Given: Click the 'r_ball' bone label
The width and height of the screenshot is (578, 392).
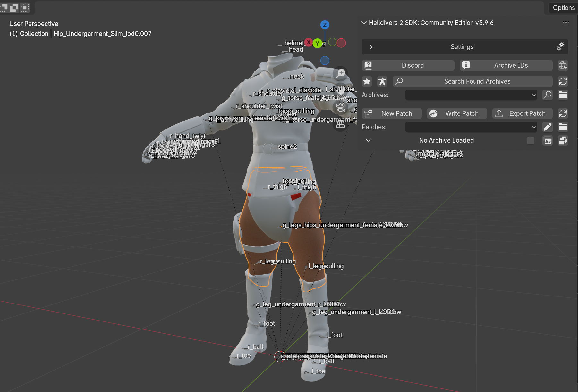Looking at the screenshot, I should [x=255, y=347].
